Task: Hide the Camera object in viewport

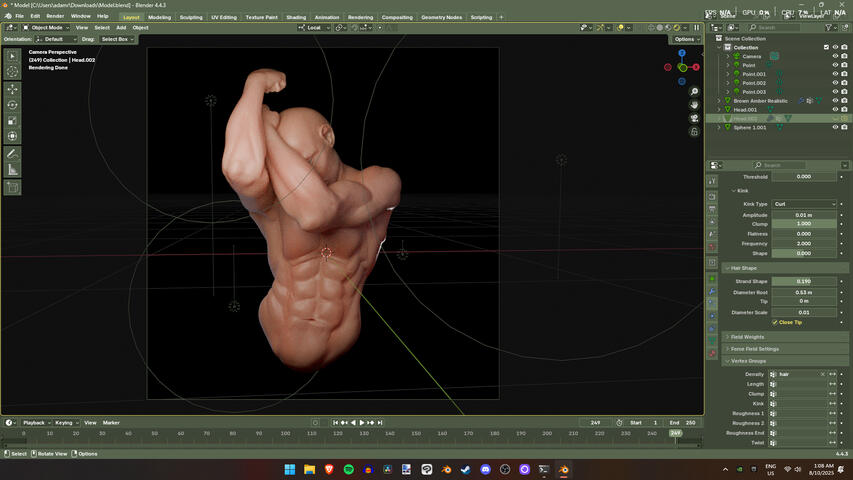Action: [835, 57]
